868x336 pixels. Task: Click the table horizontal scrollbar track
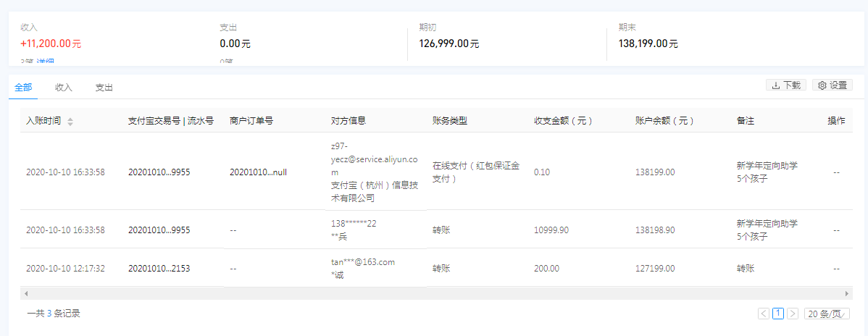(x=435, y=294)
